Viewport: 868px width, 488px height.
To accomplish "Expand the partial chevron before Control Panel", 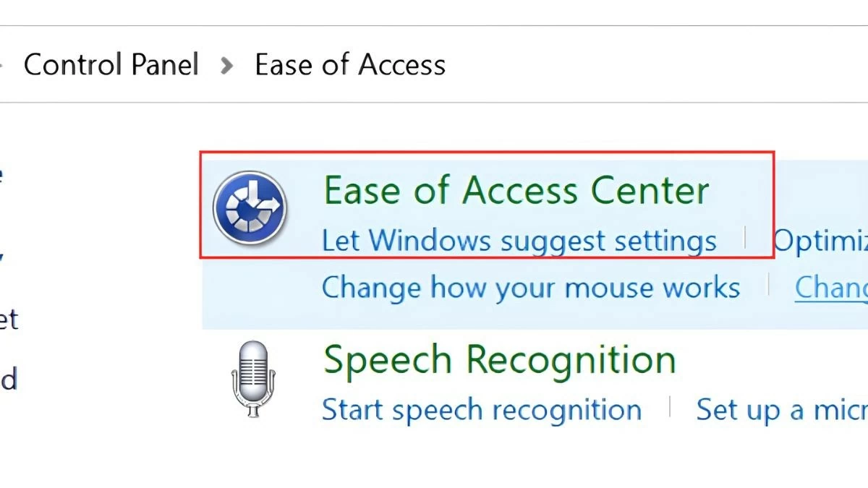I will click(2, 66).
